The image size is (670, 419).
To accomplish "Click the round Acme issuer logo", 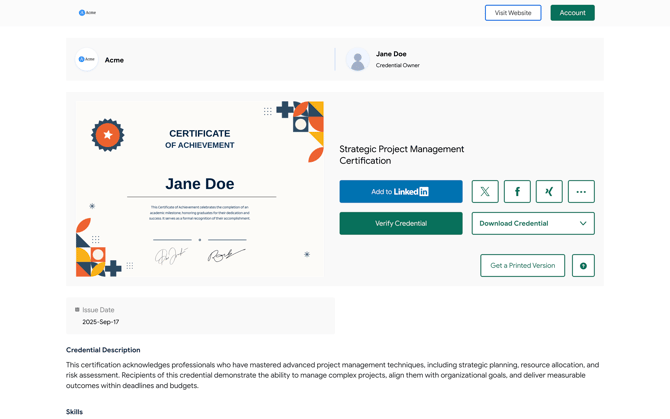I will click(x=87, y=60).
